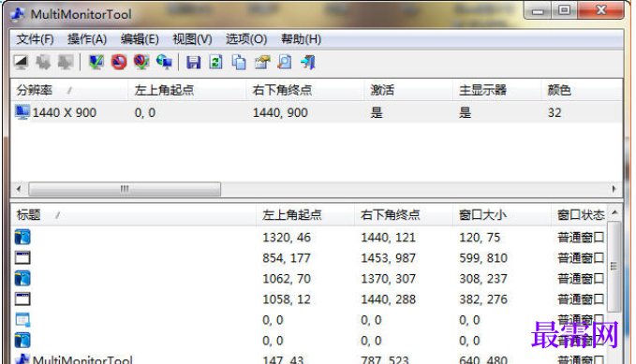Select the monitor icon in the 1440 X 900 row
Viewport: 636px width, 364px height.
[22, 112]
